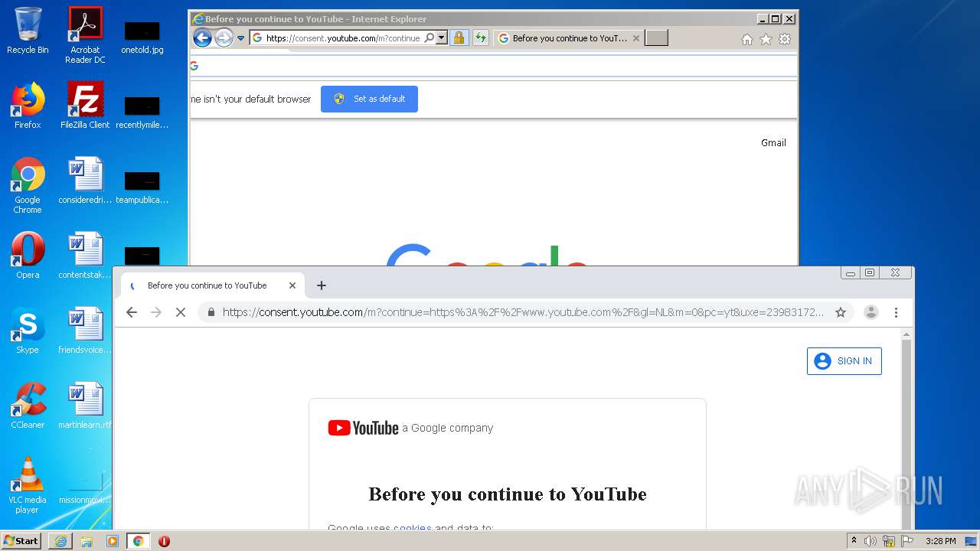Select the contentstak document on desktop
This screenshot has height=551, width=980.
click(85, 256)
